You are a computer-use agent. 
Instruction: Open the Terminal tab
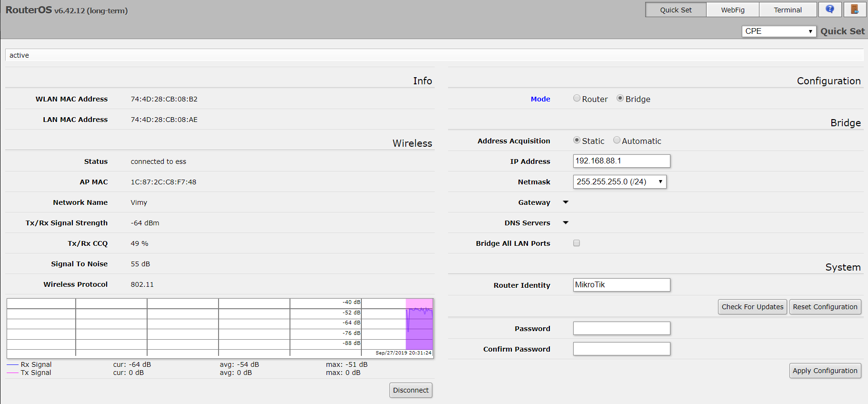click(x=788, y=10)
